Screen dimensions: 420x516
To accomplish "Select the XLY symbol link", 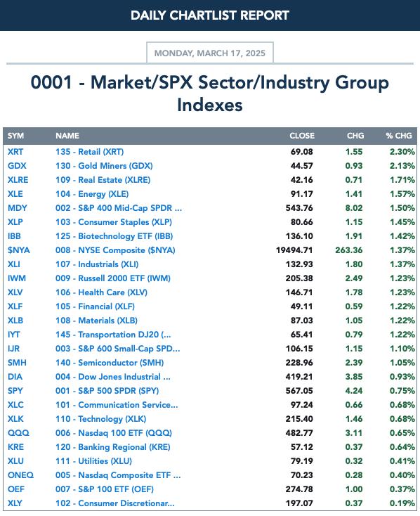I will [x=15, y=503].
